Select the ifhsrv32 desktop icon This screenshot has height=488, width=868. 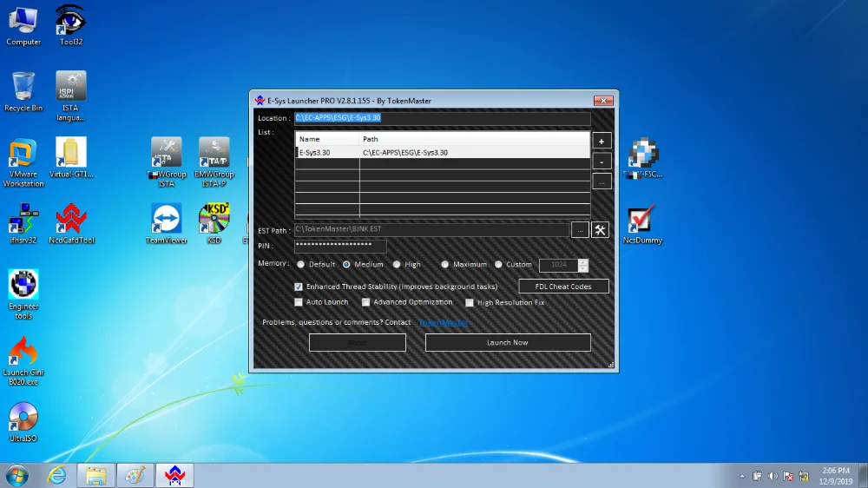pyautogui.click(x=23, y=224)
